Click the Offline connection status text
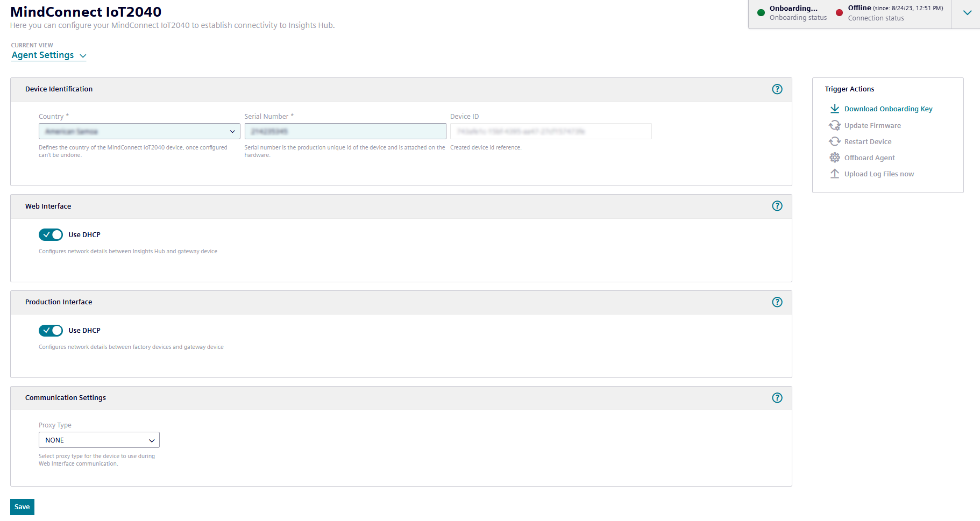Viewport: 980px width, 521px height. (x=860, y=8)
